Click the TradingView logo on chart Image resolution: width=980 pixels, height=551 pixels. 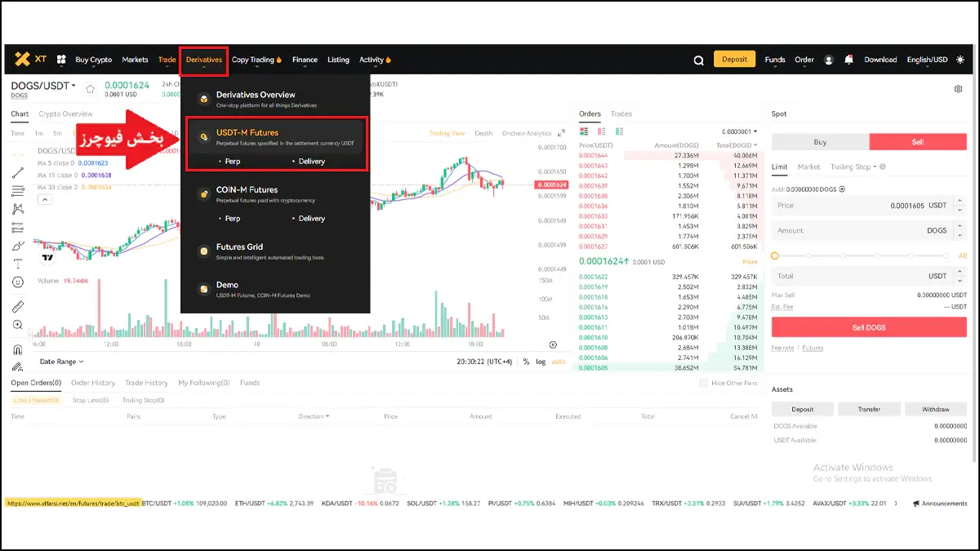point(48,259)
